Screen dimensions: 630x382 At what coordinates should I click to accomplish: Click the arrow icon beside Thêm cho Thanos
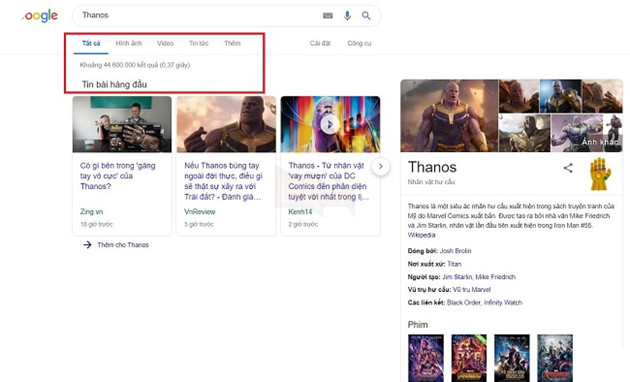pos(87,245)
